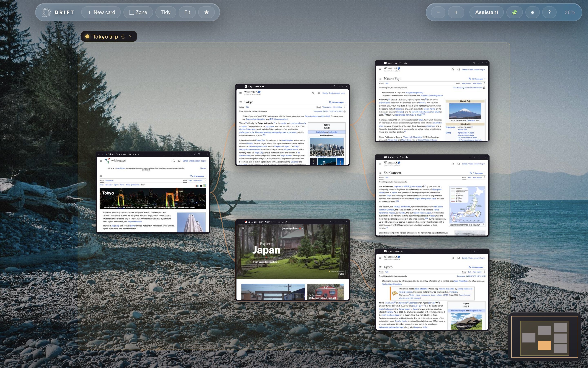Star the Mount Fuji card
The height and width of the screenshot is (368, 588).
[474, 63]
